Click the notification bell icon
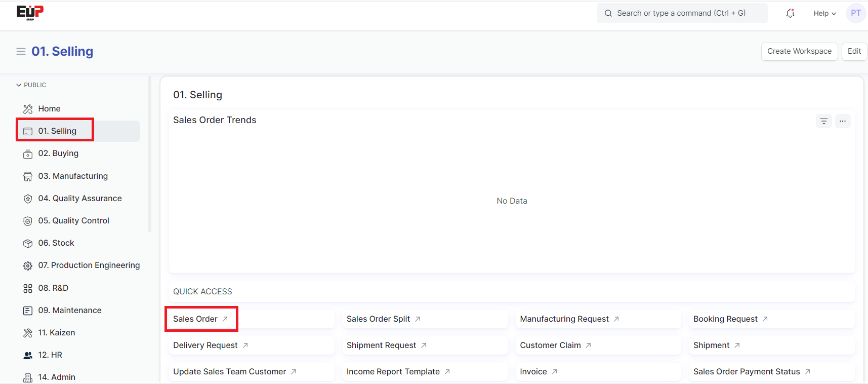This screenshot has width=868, height=384. tap(790, 13)
